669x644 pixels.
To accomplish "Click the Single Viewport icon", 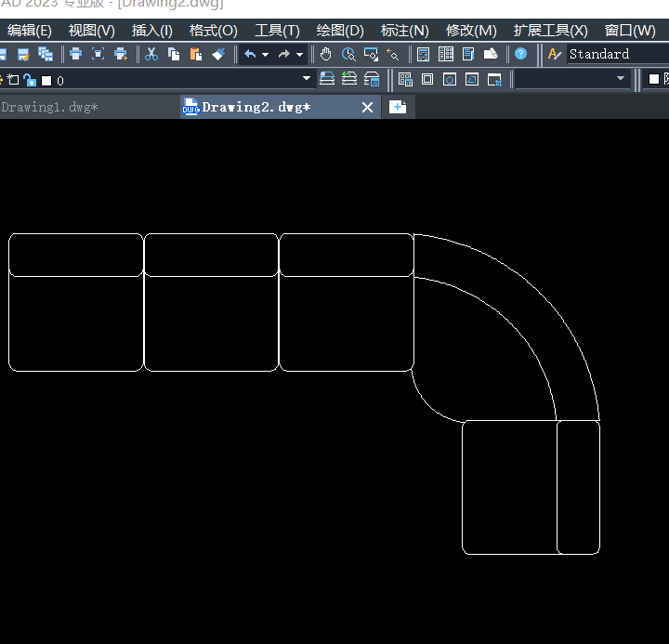I will coord(427,79).
